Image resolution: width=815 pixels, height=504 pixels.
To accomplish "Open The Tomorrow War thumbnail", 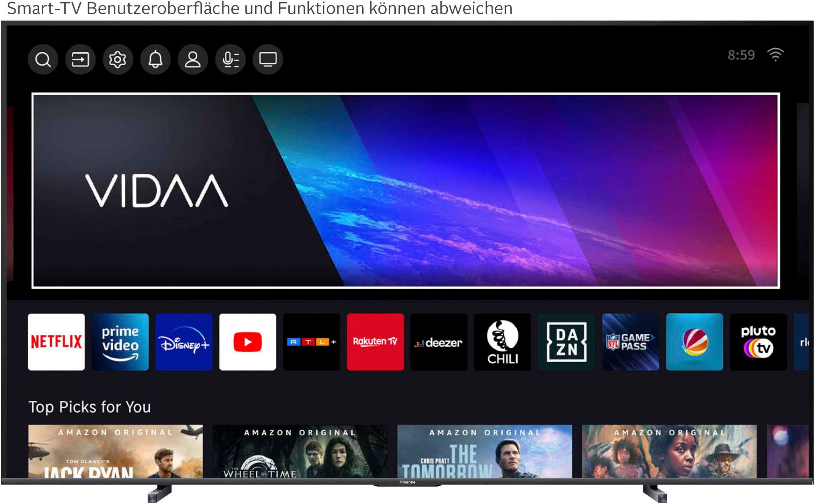I will coord(485,451).
